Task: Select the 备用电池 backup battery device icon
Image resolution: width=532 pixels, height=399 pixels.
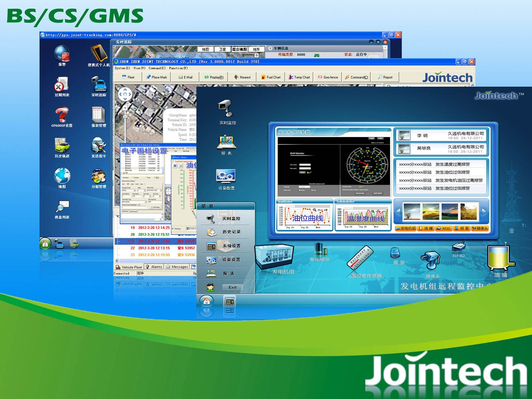Action: pos(320,252)
